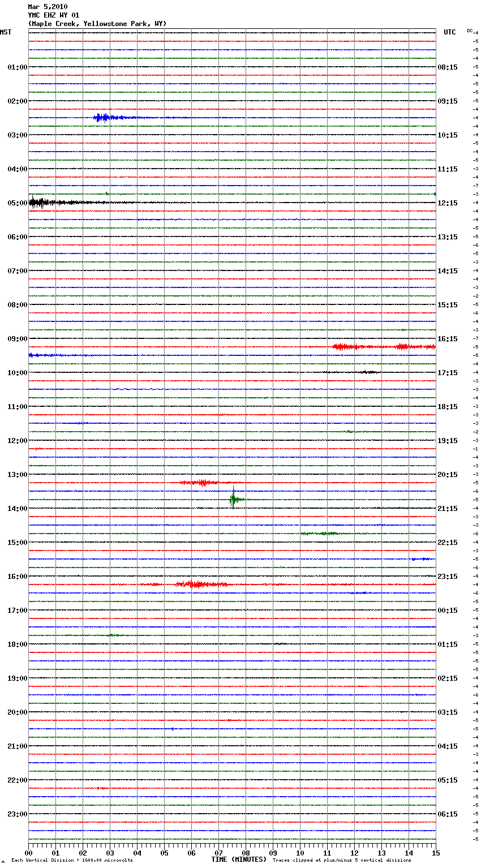Select the '23:00' MST hour label
This screenshot has width=481, height=868.
pyautogui.click(x=18, y=814)
